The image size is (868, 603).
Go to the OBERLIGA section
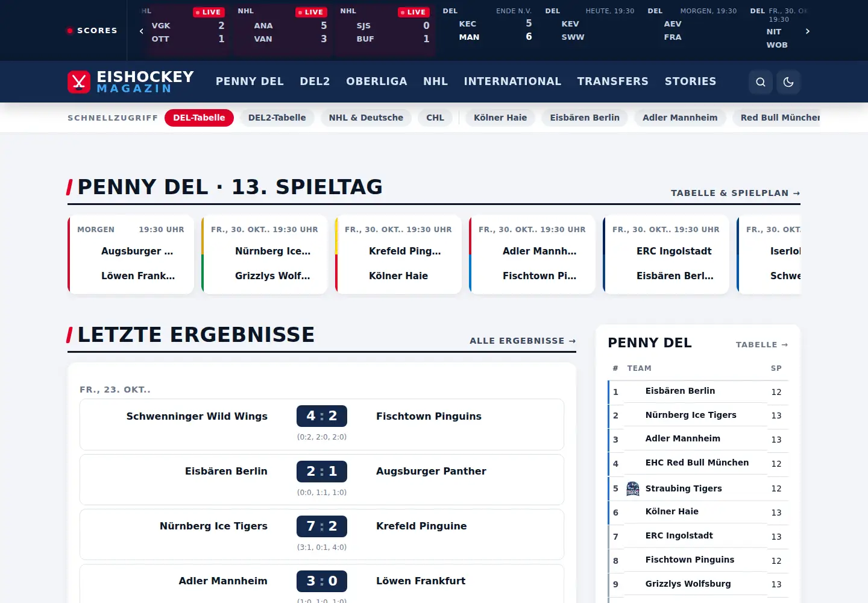coord(377,81)
